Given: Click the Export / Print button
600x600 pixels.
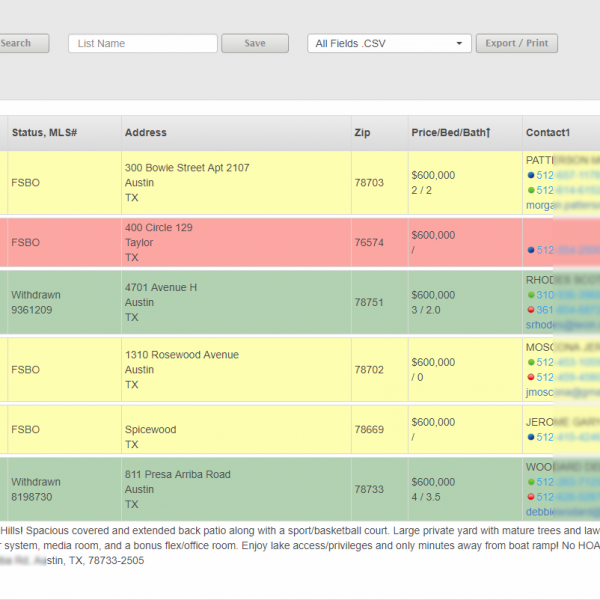Looking at the screenshot, I should (517, 44).
